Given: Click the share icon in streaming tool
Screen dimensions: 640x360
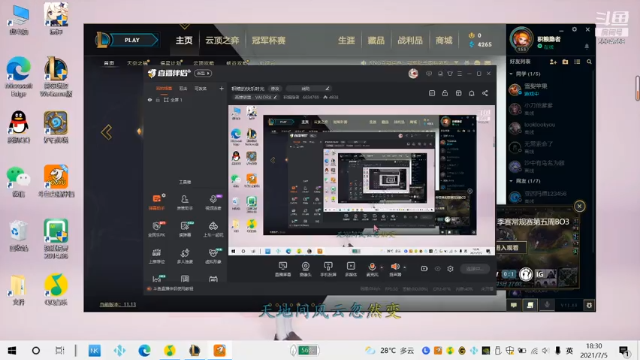Looking at the screenshot, I should (485, 93).
